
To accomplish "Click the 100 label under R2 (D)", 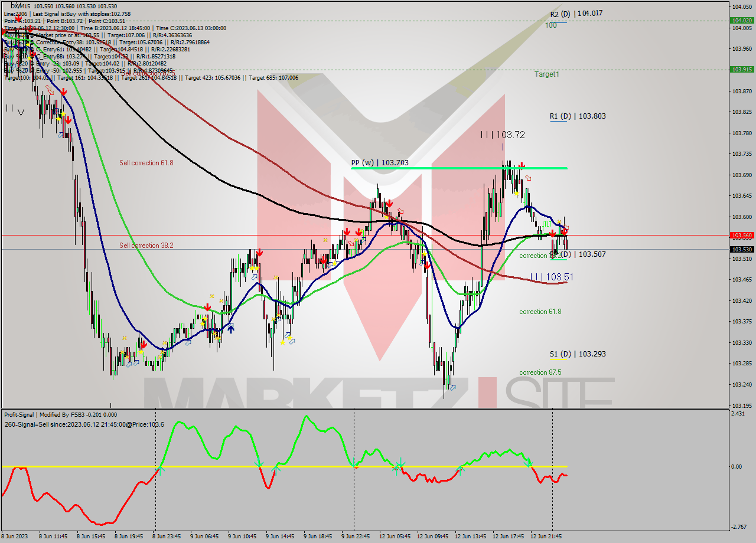I will pos(551,25).
